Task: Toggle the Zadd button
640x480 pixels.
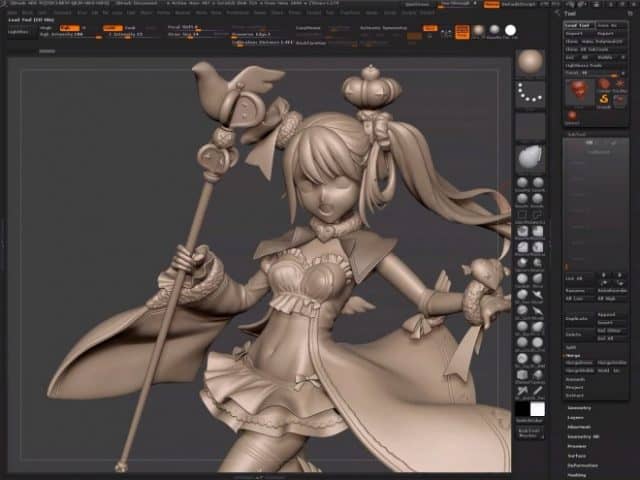Action: pyautogui.click(x=113, y=28)
